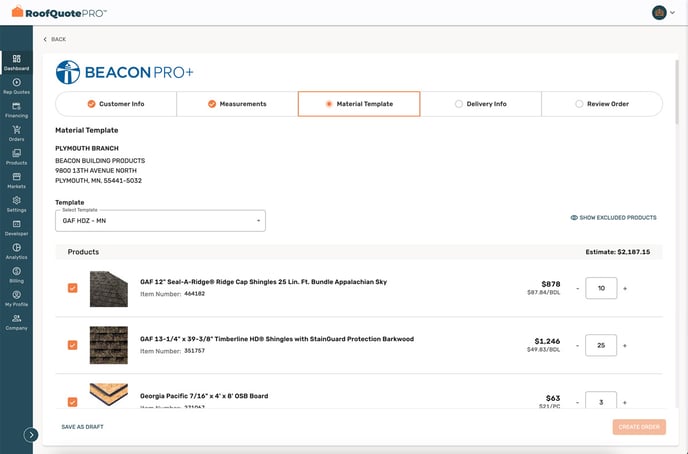The width and height of the screenshot is (688, 454).
Task: Go to the Customer Info step
Action: point(116,104)
